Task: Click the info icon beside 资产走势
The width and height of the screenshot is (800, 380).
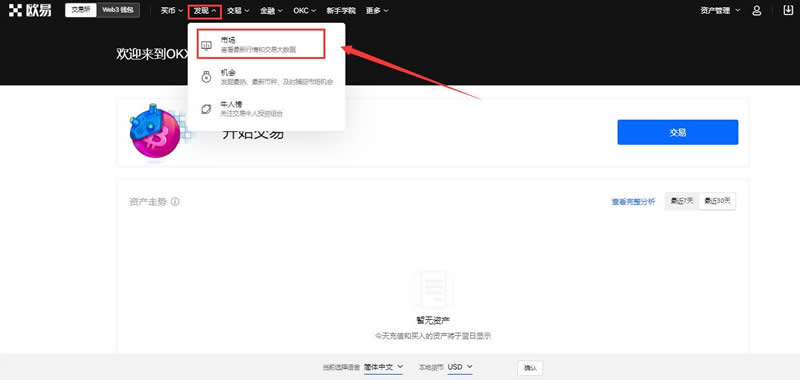Action: click(175, 201)
